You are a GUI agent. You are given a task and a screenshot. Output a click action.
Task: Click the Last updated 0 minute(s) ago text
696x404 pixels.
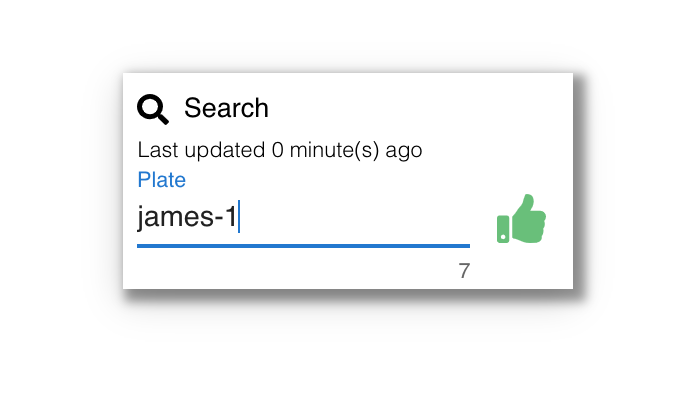point(280,150)
